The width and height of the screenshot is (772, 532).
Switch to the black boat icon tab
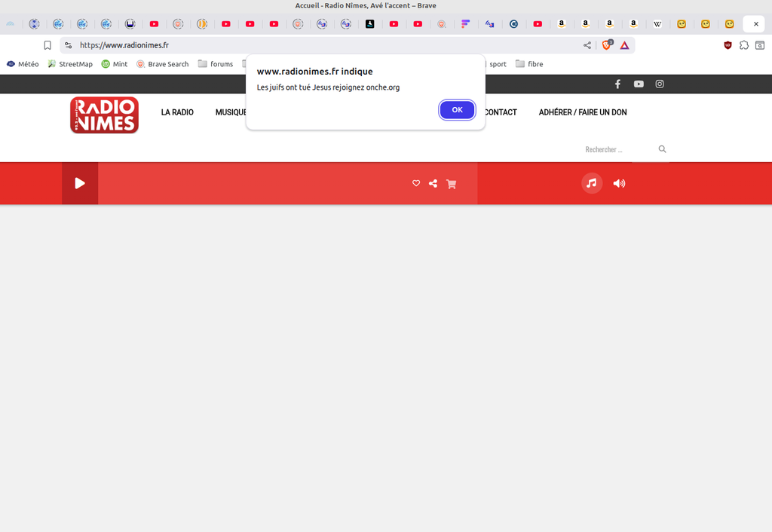[369, 23]
